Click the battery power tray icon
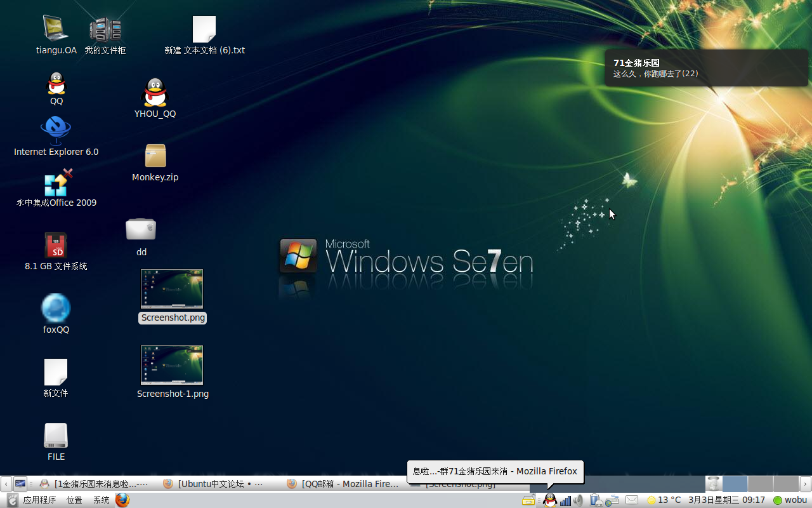 click(596, 500)
